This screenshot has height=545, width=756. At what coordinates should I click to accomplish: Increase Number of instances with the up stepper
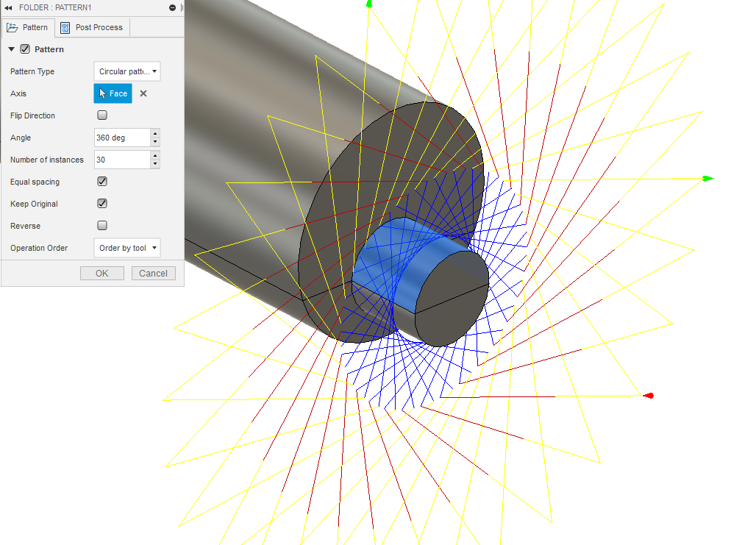coord(155,156)
